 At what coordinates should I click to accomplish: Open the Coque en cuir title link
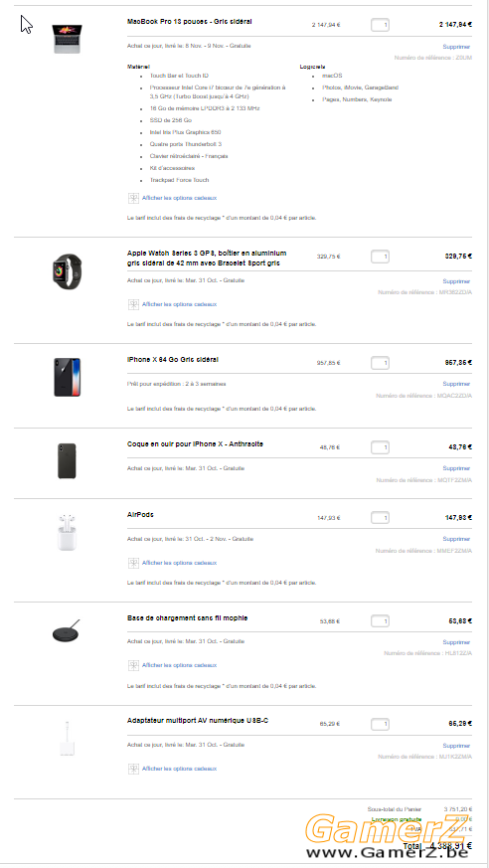pos(195,444)
